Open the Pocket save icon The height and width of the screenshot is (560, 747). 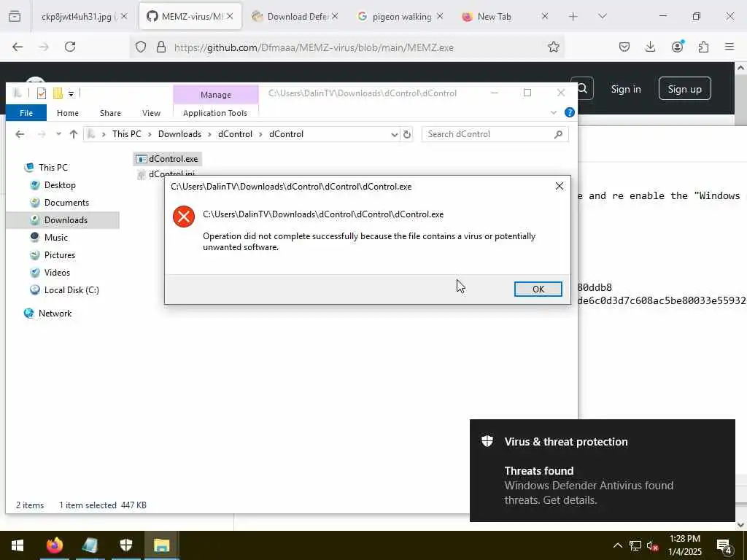pos(624,47)
